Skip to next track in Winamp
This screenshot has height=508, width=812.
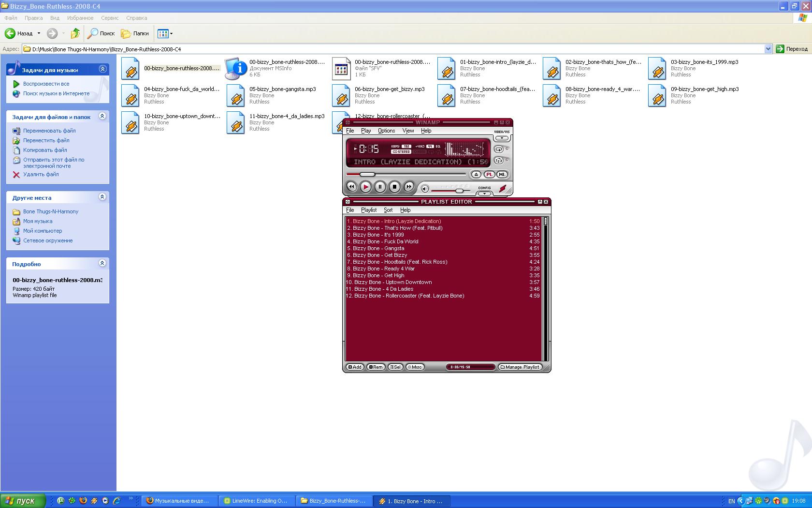[x=409, y=186]
